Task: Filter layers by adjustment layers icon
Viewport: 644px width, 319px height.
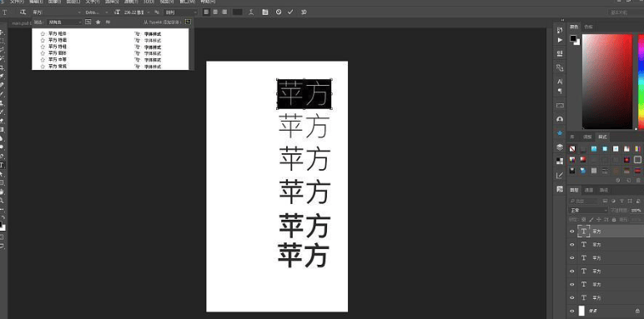Action: 613,201
